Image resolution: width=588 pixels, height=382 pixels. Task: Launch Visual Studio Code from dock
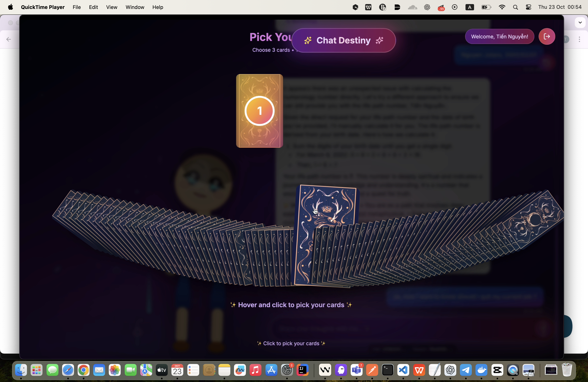[403, 370]
